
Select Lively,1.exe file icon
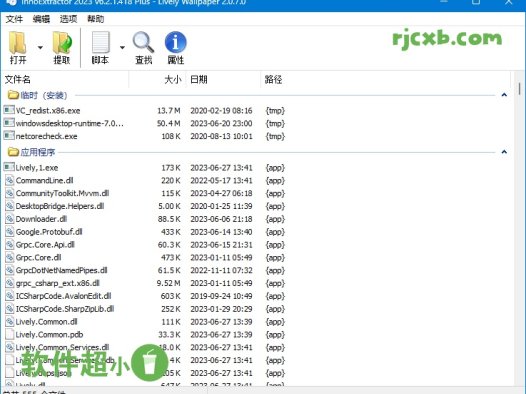(9, 167)
